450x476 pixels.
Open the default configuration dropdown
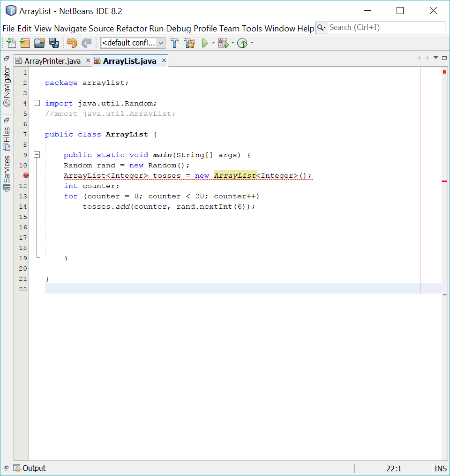[133, 43]
